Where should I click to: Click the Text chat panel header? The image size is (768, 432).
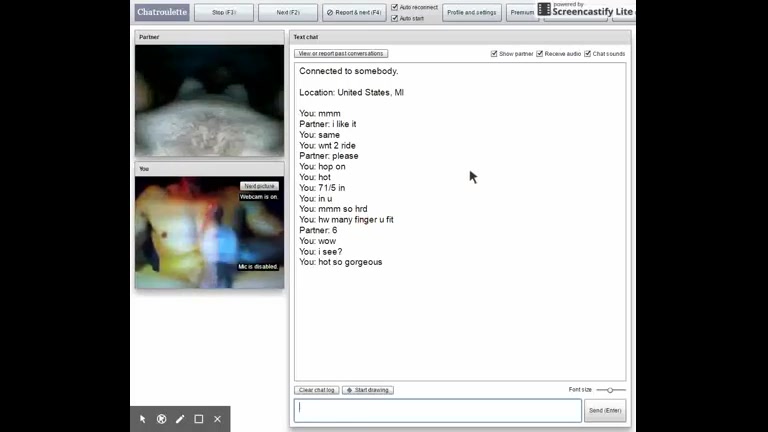(x=460, y=37)
